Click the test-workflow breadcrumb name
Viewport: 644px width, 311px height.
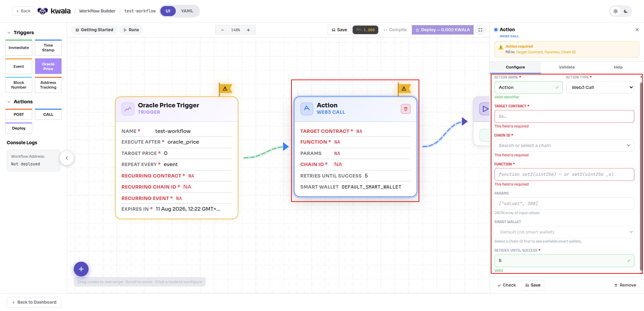140,11
